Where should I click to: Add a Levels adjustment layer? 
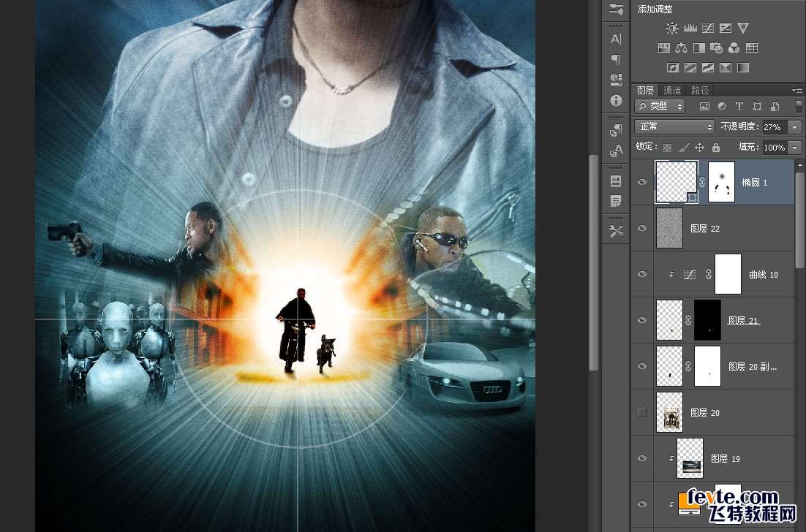pyautogui.click(x=690, y=28)
